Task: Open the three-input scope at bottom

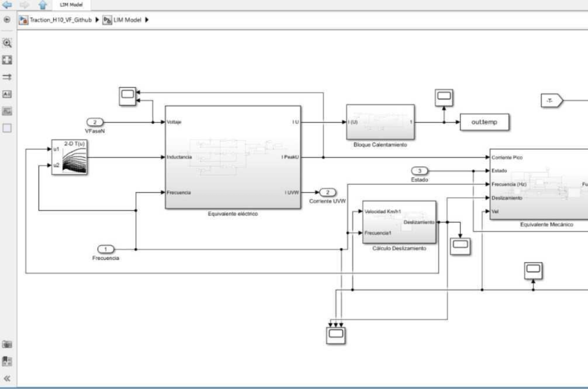Action: pos(336,335)
